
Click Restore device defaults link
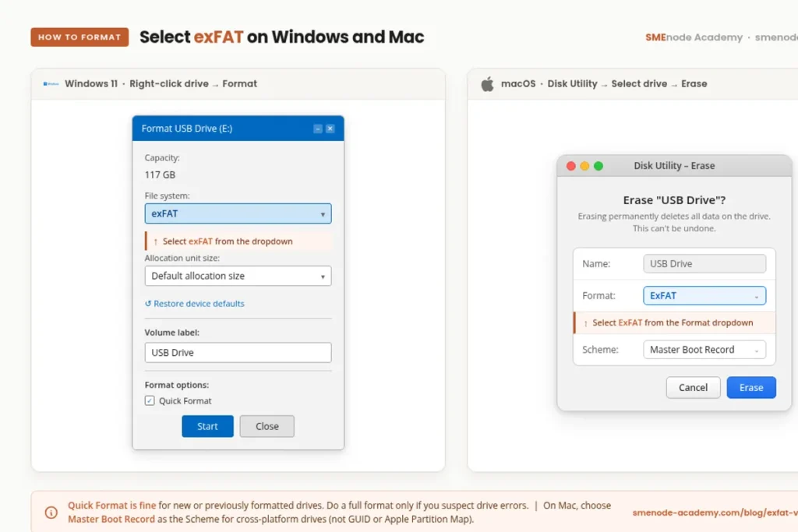[x=194, y=304]
